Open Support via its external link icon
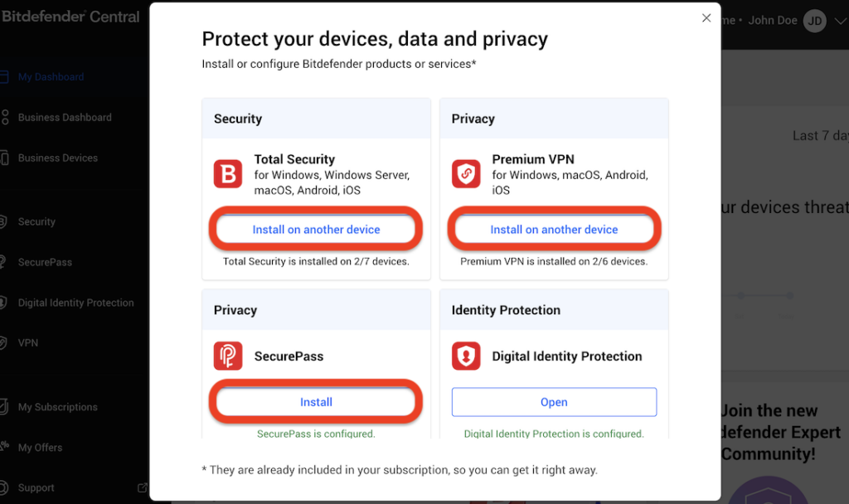 [142, 487]
